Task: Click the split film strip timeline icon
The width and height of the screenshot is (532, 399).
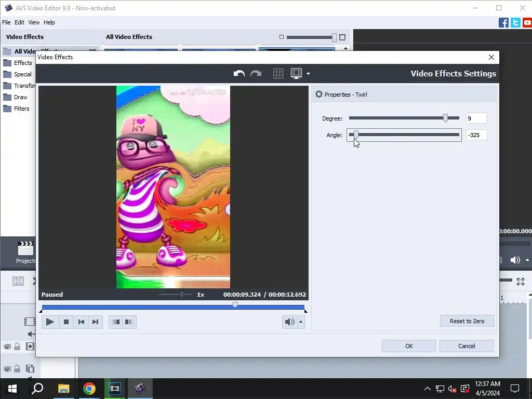Action: click(18, 281)
